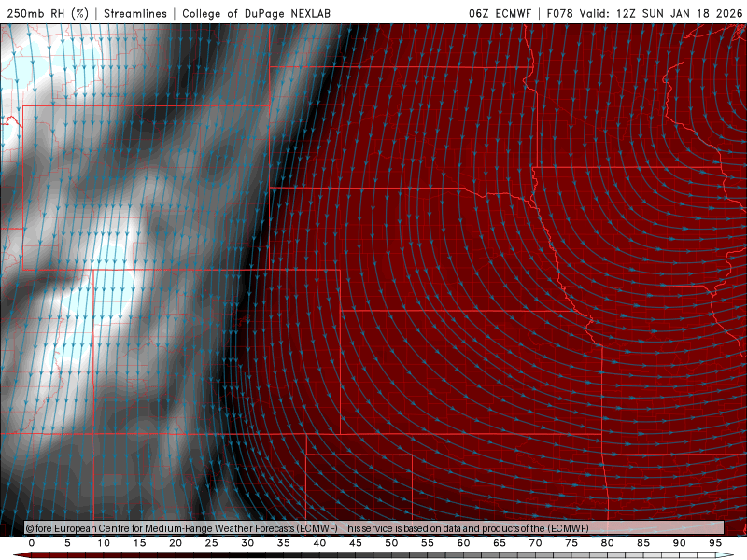747x560 pixels.
Task: Click the "06Z ECMWF" model run label
Action: click(500, 13)
